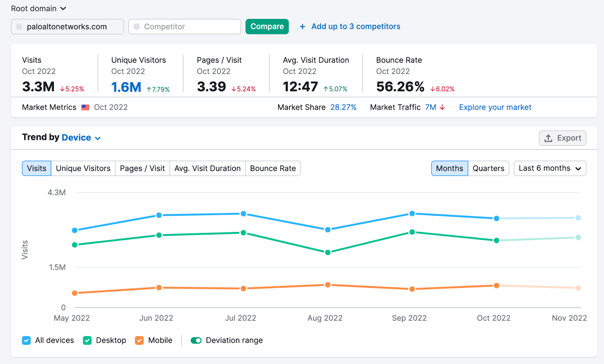Open Explore your market link

495,108
